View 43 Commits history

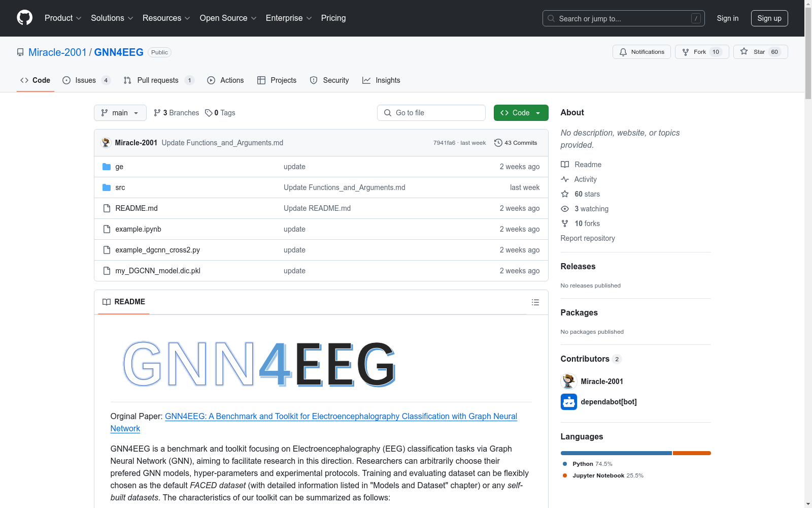pos(516,143)
